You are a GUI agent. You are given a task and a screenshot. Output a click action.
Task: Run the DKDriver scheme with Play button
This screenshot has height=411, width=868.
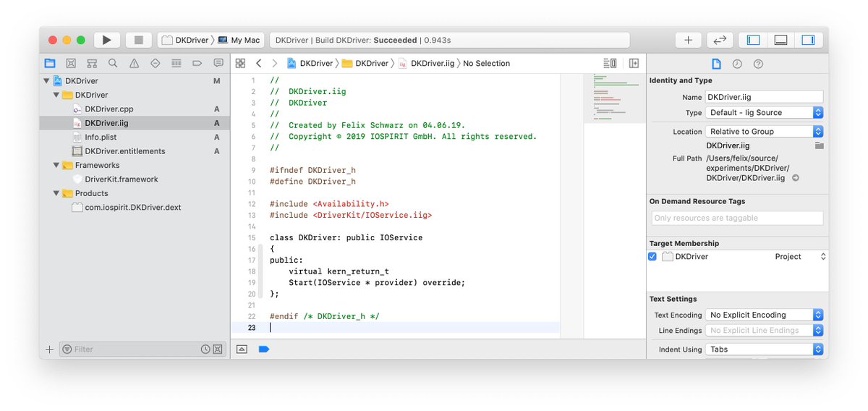pos(107,40)
